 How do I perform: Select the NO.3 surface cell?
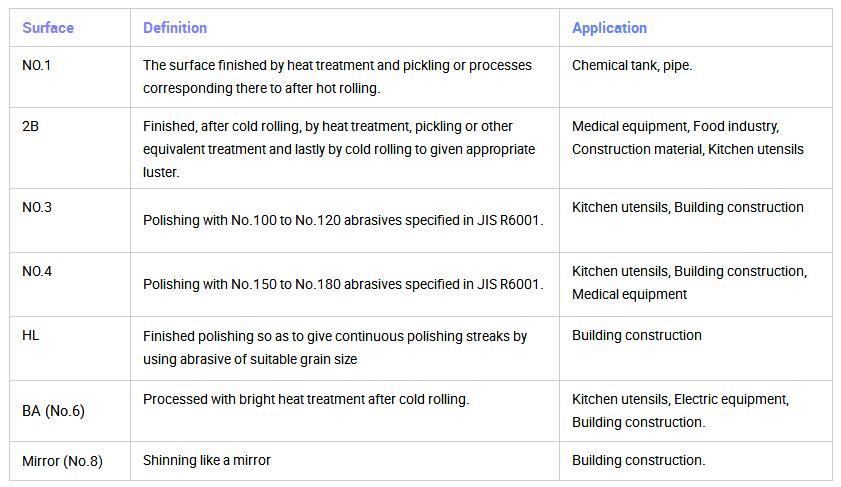tap(70, 220)
